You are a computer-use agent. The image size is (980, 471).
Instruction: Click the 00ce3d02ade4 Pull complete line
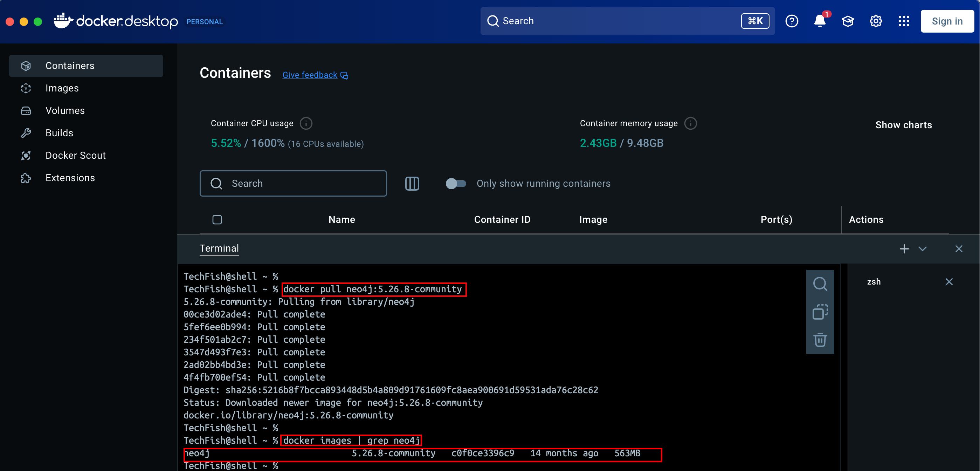click(x=254, y=314)
